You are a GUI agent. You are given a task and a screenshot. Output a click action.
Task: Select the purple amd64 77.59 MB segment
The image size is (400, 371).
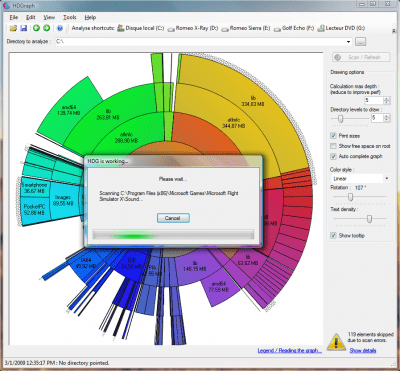pyautogui.click(x=219, y=287)
